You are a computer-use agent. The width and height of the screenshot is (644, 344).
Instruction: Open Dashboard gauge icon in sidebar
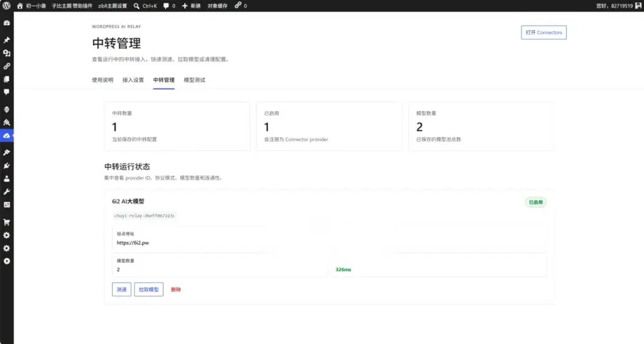pos(6,23)
